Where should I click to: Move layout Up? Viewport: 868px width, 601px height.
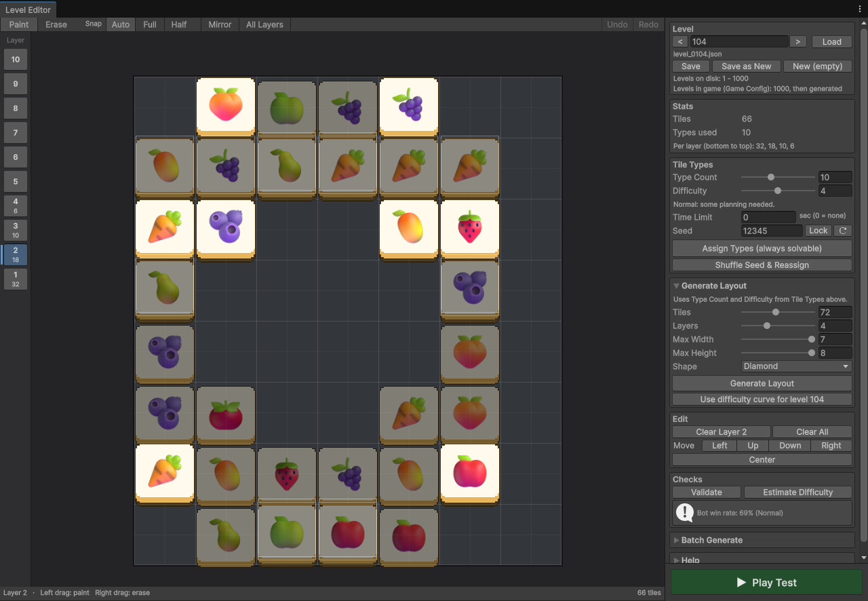point(753,446)
